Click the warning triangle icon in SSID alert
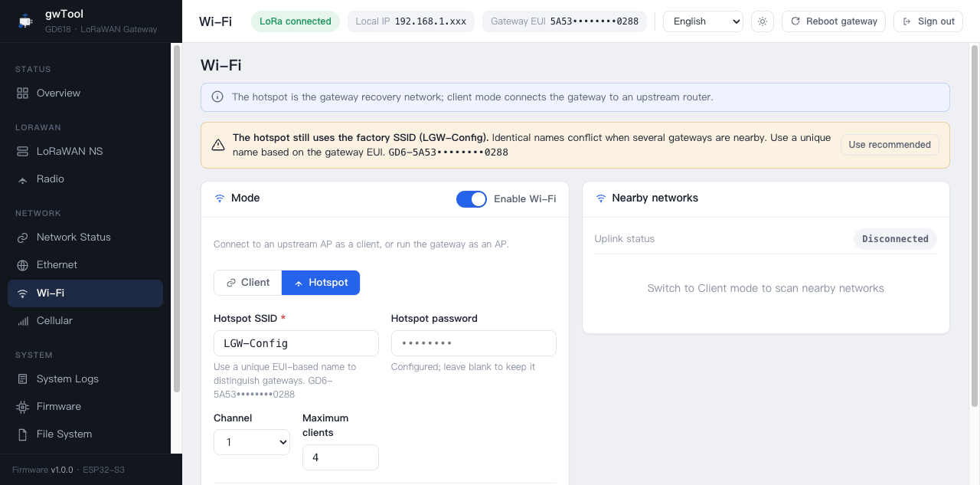The width and height of the screenshot is (980, 485). click(x=218, y=145)
